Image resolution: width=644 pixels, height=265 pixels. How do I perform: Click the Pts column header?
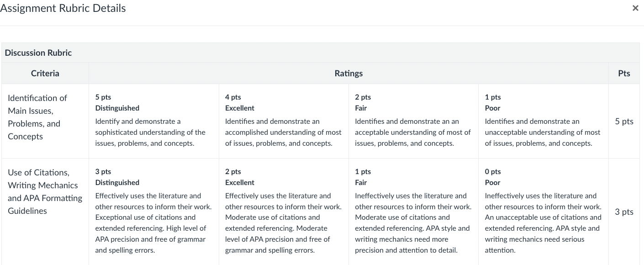click(624, 73)
